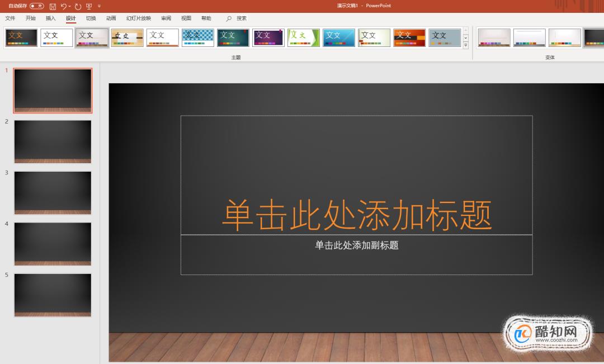Click the Save icon in the quick access toolbar

pos(53,6)
